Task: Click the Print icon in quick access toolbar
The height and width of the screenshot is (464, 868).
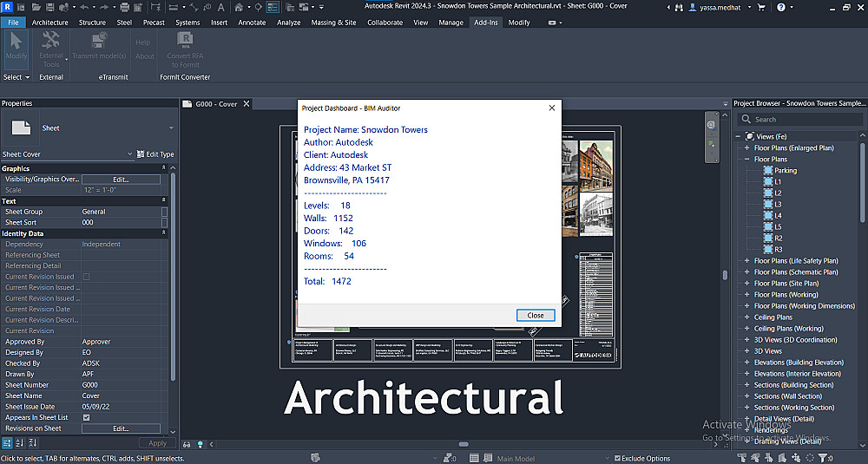Action: pos(124,7)
